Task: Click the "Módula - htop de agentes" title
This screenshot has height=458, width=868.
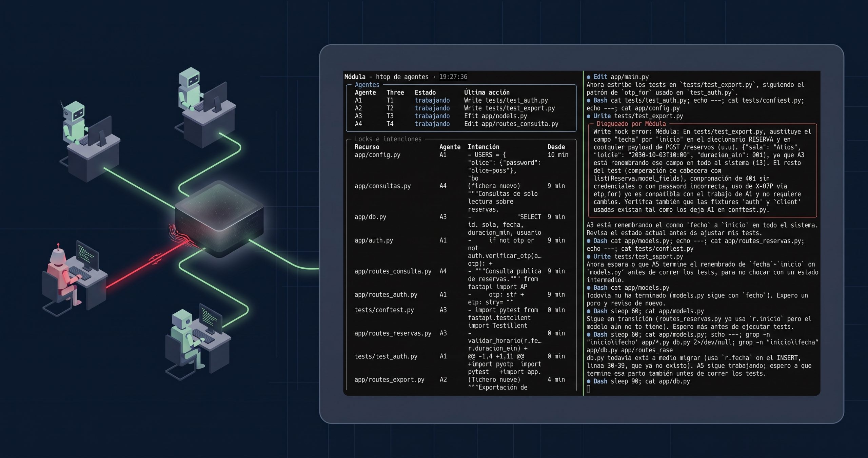Action: point(386,77)
